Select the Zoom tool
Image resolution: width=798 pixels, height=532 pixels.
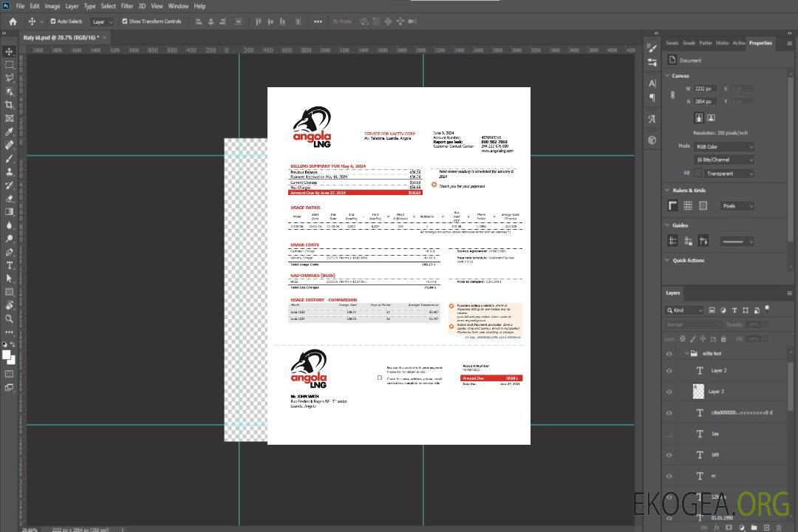tap(10, 318)
